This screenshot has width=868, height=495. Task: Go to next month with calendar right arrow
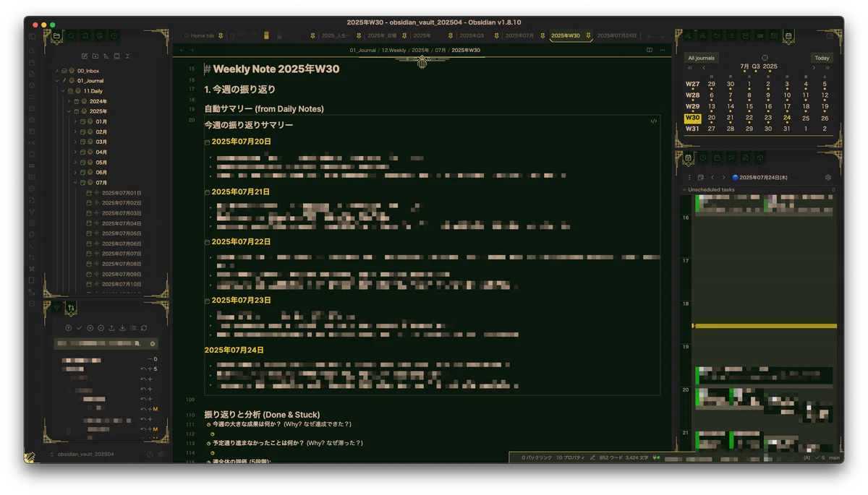[814, 68]
